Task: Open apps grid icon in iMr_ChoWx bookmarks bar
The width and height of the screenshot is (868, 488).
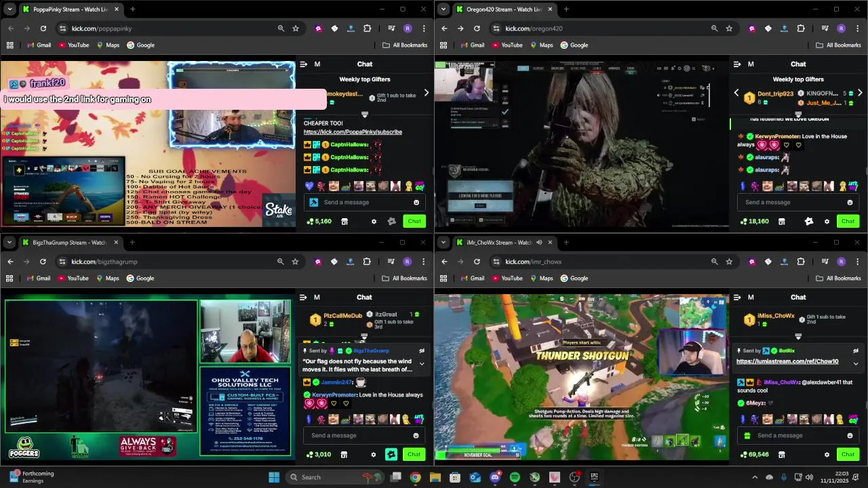Action: click(443, 278)
